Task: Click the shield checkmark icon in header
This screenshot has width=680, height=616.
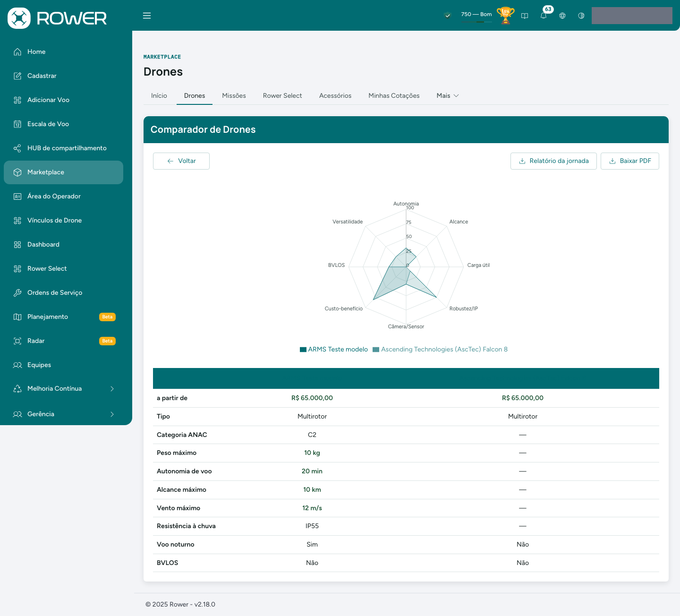Action: pos(448,16)
